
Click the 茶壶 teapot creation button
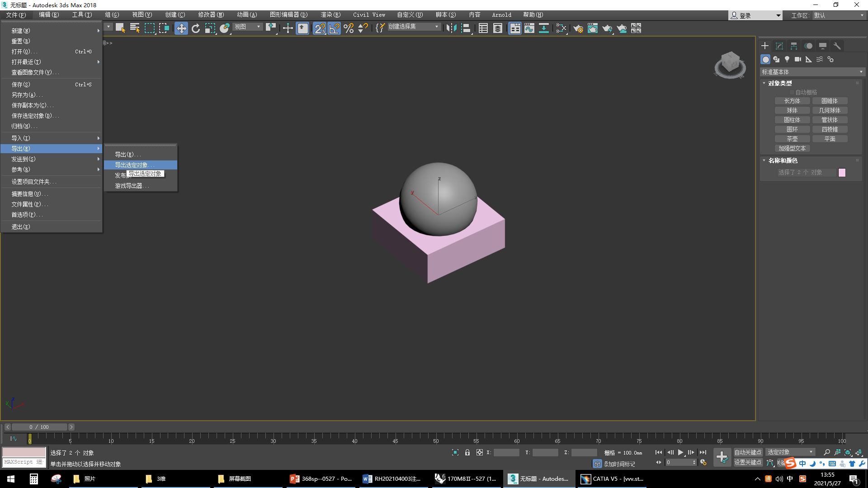tap(792, 138)
